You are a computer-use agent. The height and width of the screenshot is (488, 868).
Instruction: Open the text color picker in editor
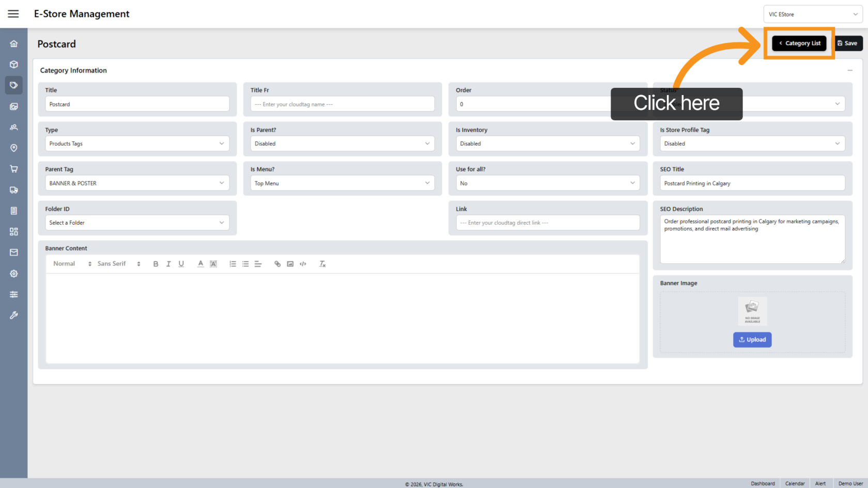(x=200, y=264)
